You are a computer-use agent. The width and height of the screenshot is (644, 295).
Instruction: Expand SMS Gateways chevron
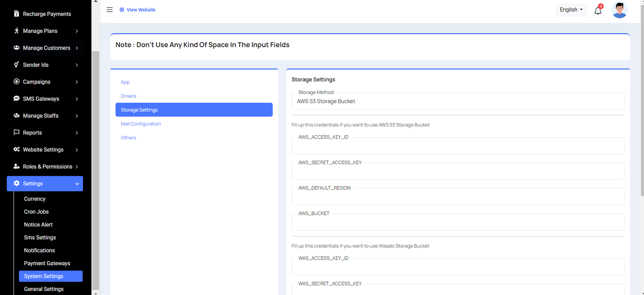[x=77, y=99]
